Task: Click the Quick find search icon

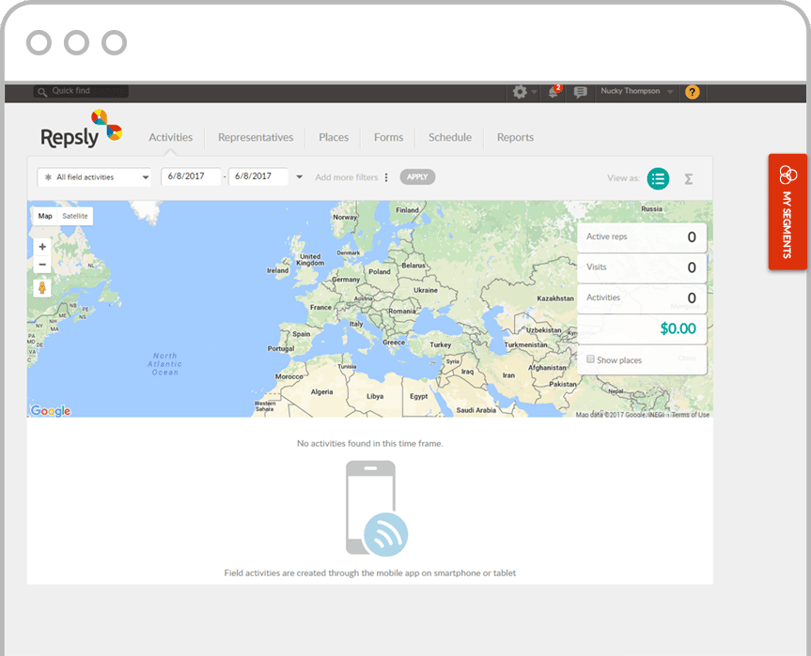Action: pyautogui.click(x=42, y=92)
